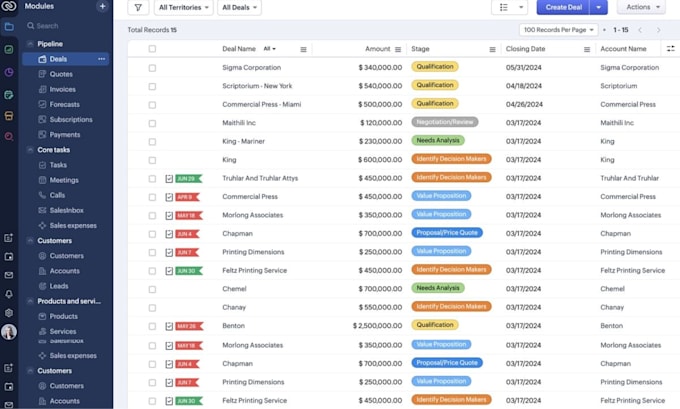Image resolution: width=680 pixels, height=409 pixels.
Task: Collapse the Core tasks section
Action: (30, 150)
